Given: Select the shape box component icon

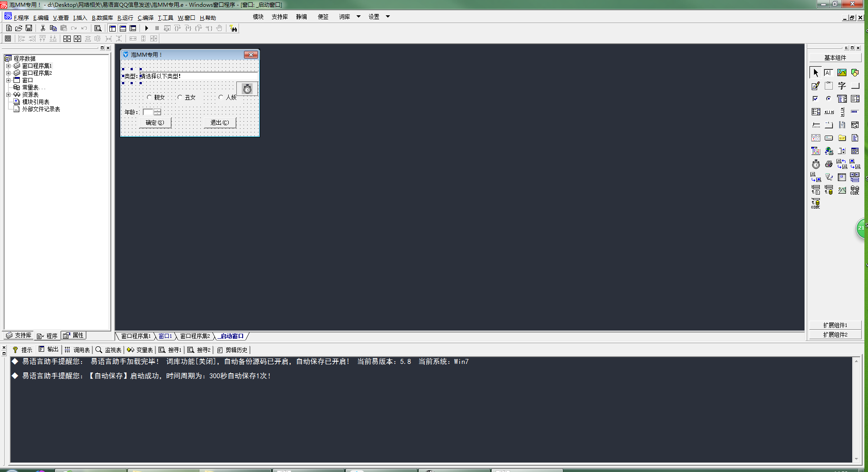Looking at the screenshot, I should [854, 73].
